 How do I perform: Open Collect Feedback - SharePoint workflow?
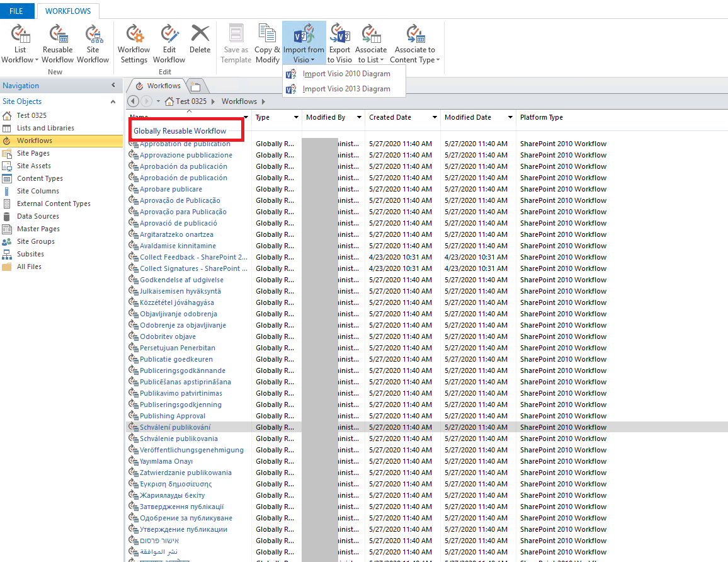coord(193,257)
